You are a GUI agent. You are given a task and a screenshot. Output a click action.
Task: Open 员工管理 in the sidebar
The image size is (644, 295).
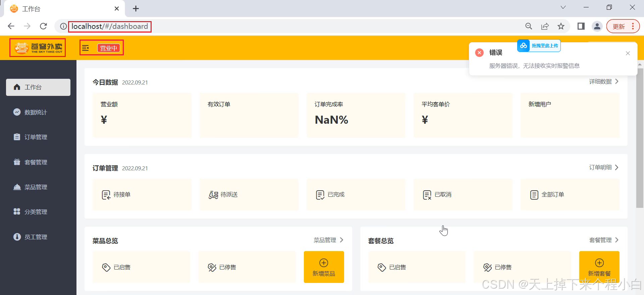pos(38,237)
